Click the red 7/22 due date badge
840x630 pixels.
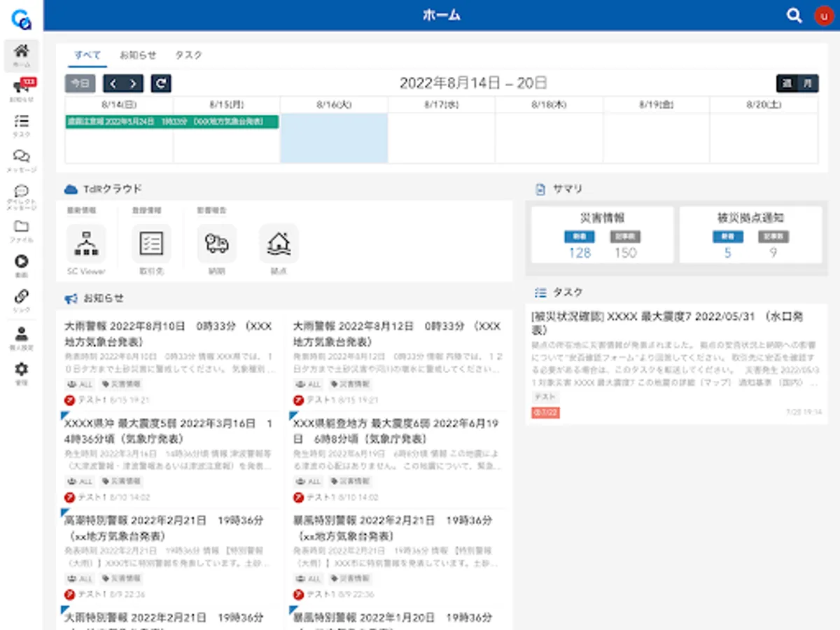(545, 413)
